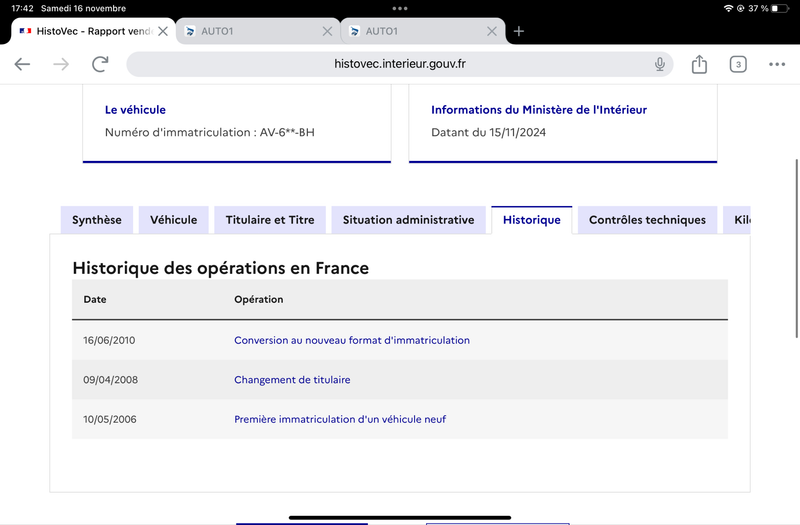Open the Titulaire et Titre tab
800x525 pixels.
[x=270, y=220]
